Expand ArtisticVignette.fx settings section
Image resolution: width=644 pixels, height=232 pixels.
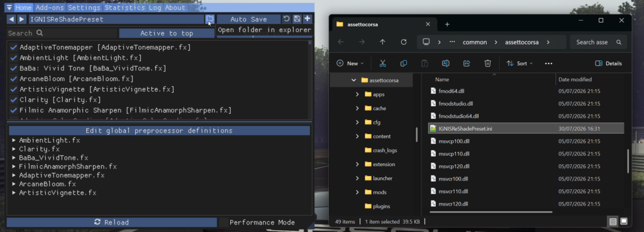tap(14, 192)
